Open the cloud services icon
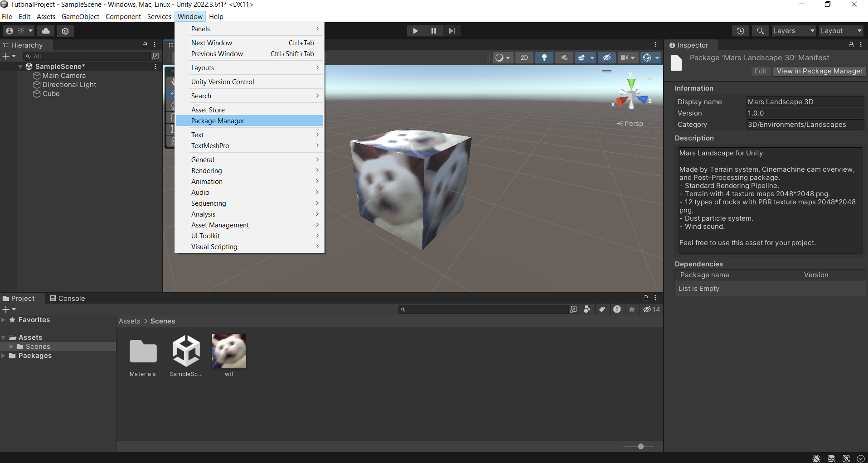The width and height of the screenshot is (868, 463). (46, 31)
